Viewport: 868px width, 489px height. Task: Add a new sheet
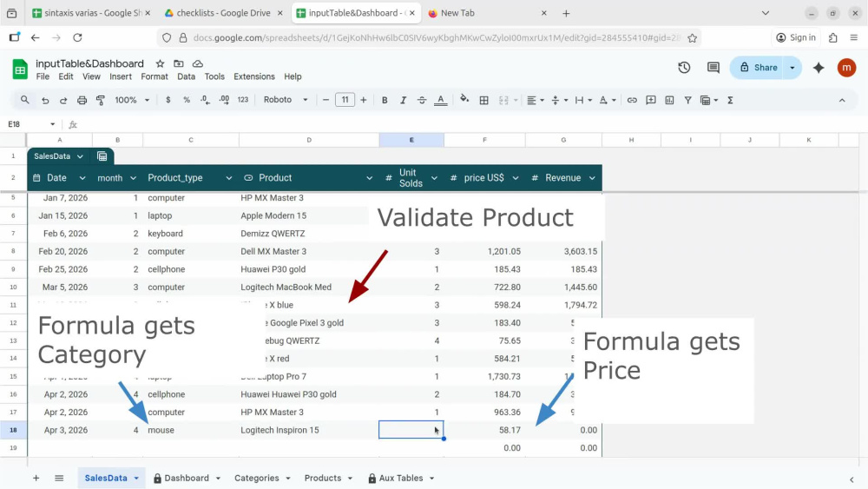[36, 478]
